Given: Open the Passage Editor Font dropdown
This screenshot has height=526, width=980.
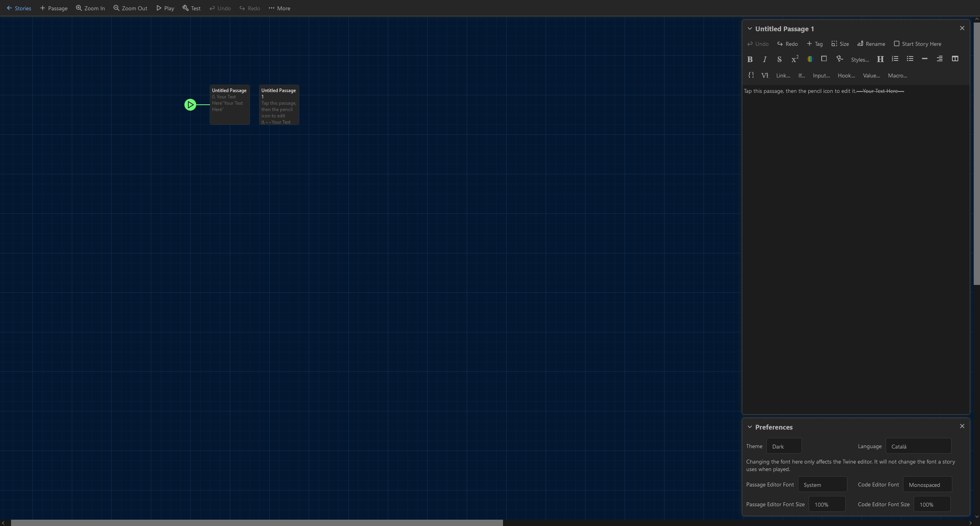Looking at the screenshot, I should (822, 485).
